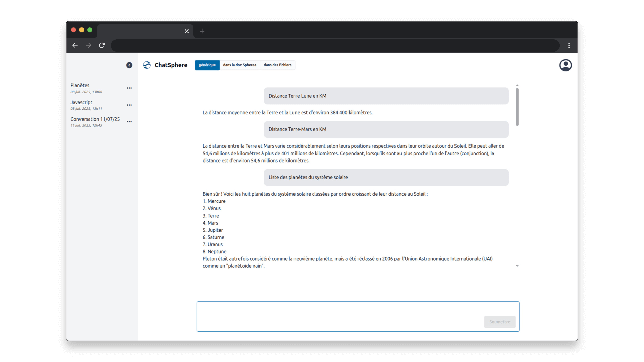
Task: Select the générique mode toggle
Action: click(207, 65)
